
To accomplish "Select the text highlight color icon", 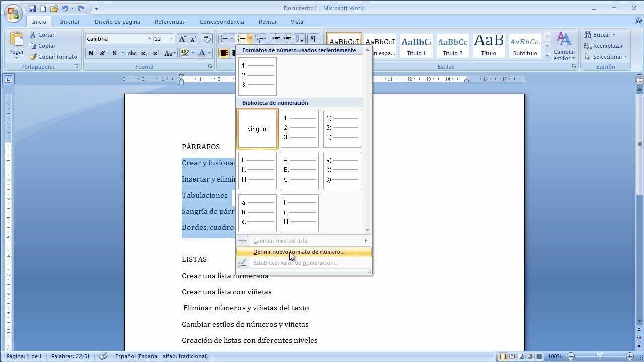I will (x=184, y=53).
